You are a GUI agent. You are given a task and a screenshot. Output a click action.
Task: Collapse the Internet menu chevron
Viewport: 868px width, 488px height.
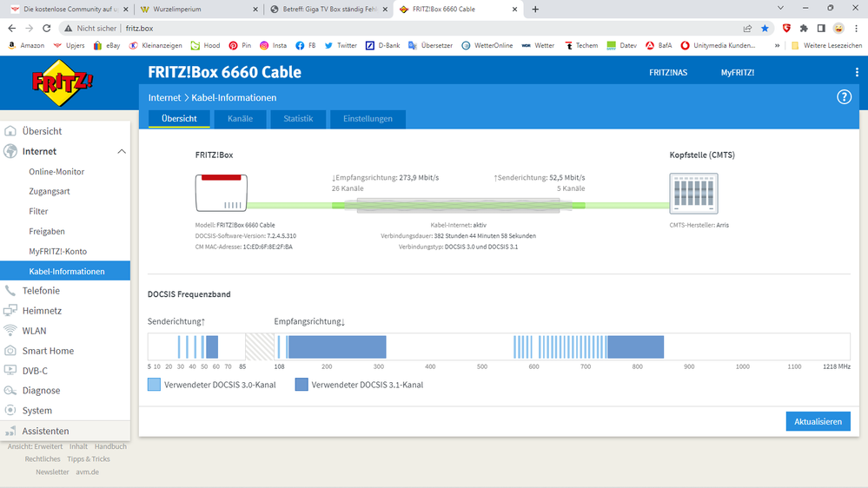click(122, 151)
